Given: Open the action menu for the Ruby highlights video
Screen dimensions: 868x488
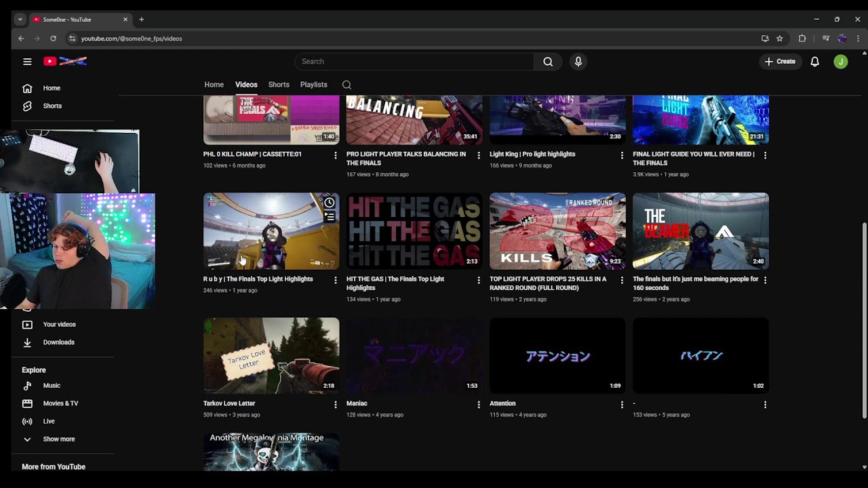Looking at the screenshot, I should click(335, 280).
